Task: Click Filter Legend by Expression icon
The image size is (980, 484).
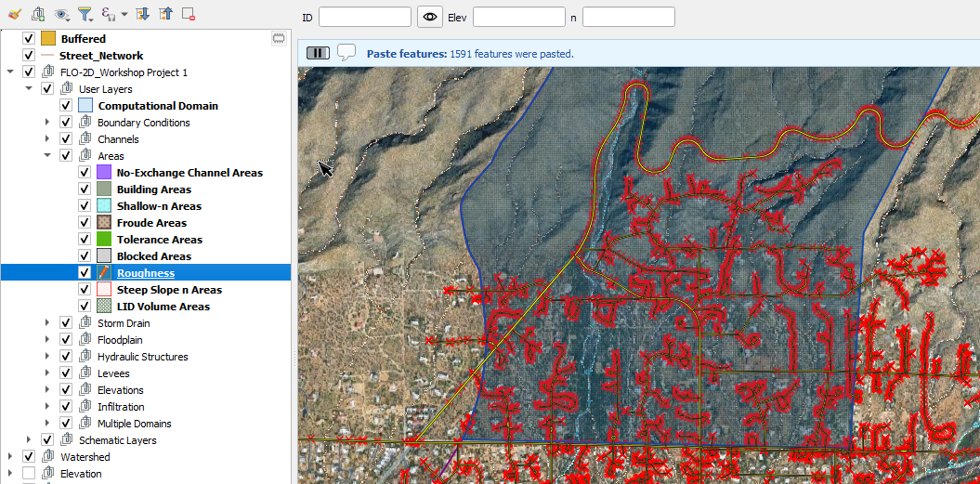Action: click(x=110, y=14)
